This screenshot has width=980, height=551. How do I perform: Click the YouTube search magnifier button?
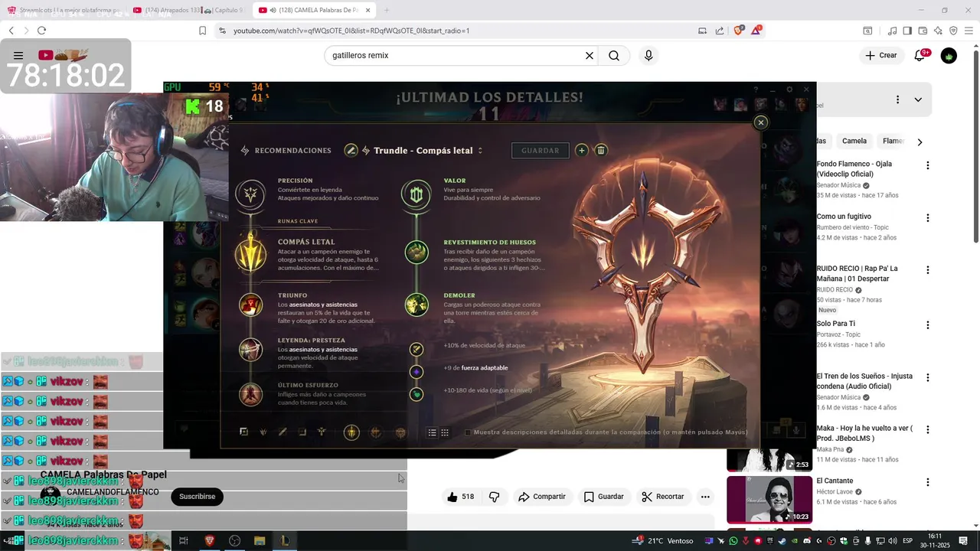pyautogui.click(x=614, y=56)
